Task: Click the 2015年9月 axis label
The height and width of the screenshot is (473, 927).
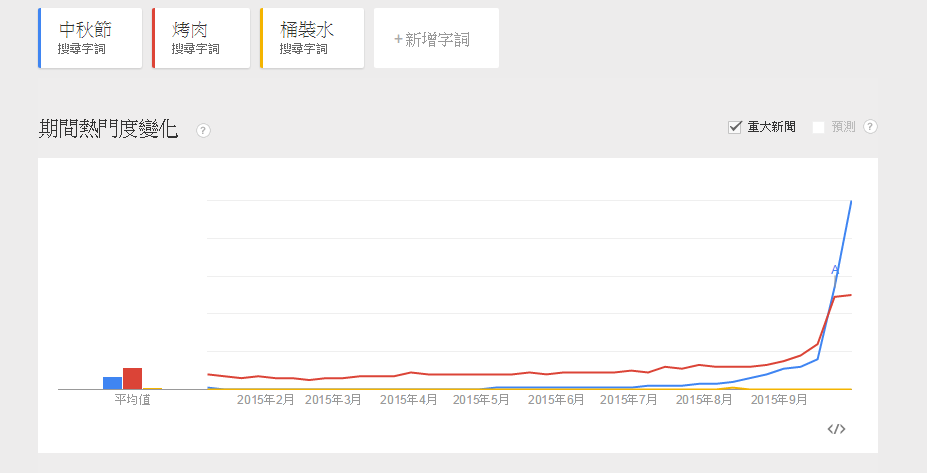Action: 779,400
